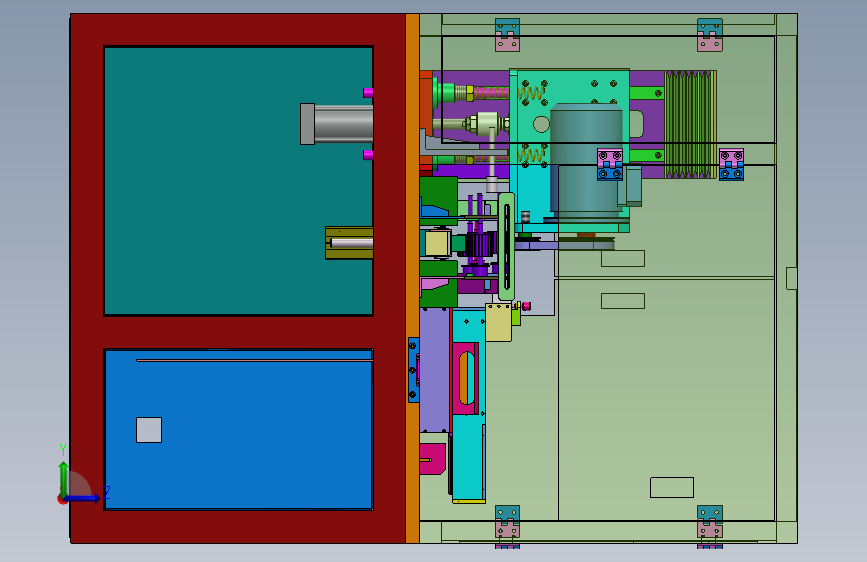
Task: Click the green Y axis arrow of the triad
Action: coord(64,478)
